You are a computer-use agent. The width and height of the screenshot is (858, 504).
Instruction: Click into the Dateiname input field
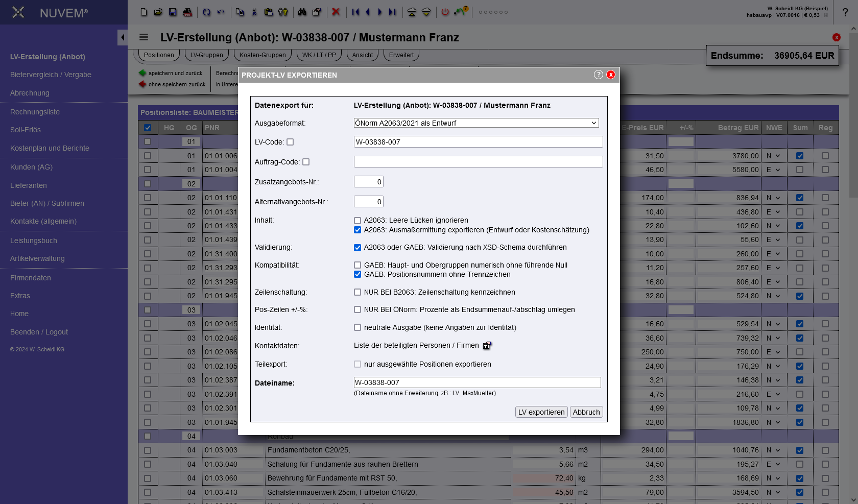click(477, 382)
